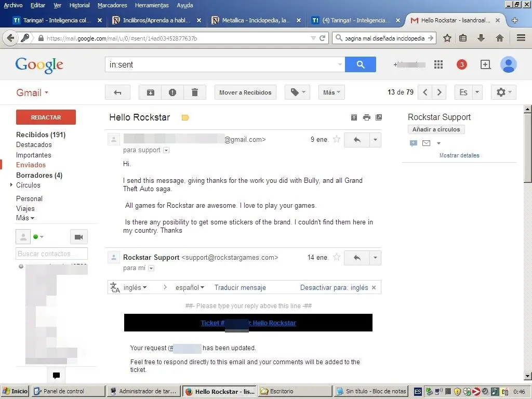Dismiss the translation bar with X
The width and height of the screenshot is (532, 399).
[374, 287]
